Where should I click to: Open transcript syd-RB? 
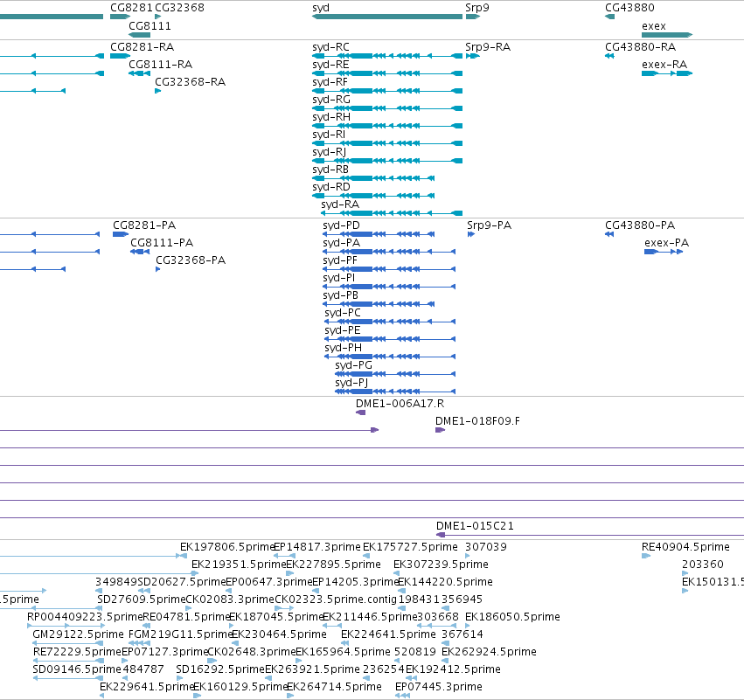coord(330,170)
